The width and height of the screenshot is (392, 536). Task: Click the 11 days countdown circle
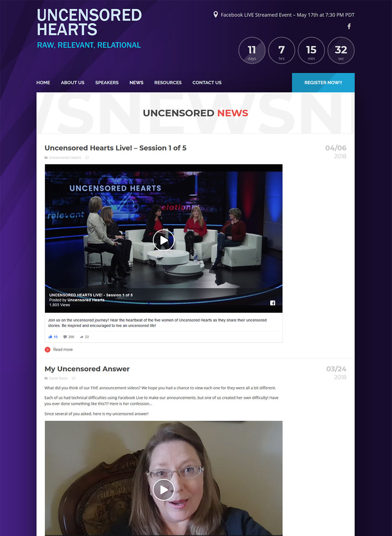[x=252, y=50]
